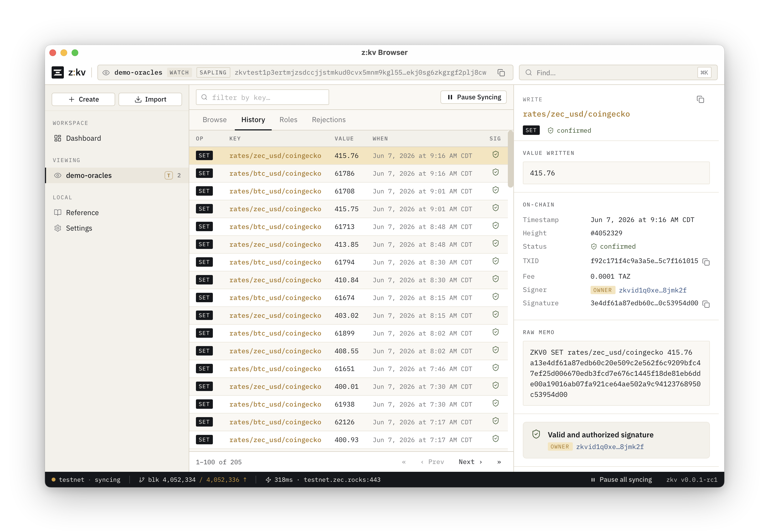Click signature shield of 61786 row
769x532 pixels.
(x=496, y=172)
